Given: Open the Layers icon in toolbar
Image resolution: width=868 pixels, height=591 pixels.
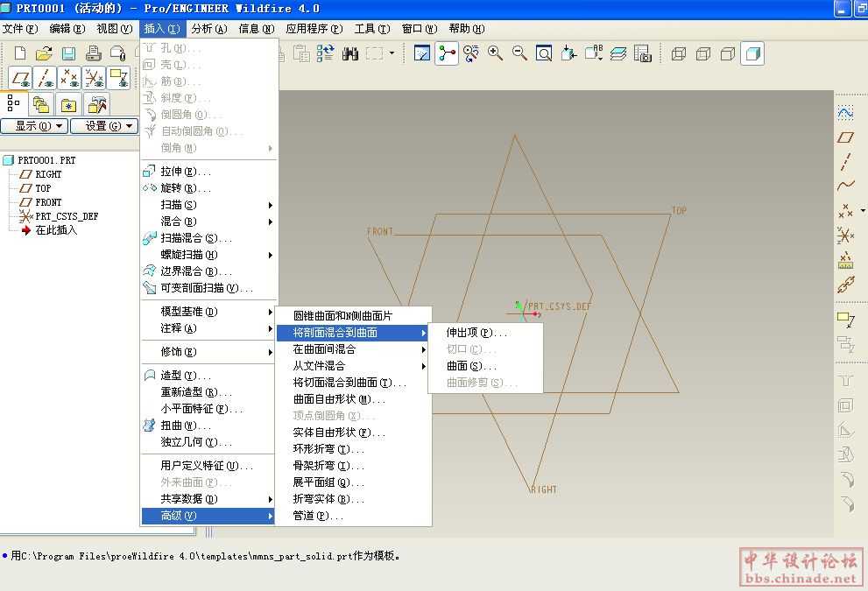Looking at the screenshot, I should tap(617, 53).
